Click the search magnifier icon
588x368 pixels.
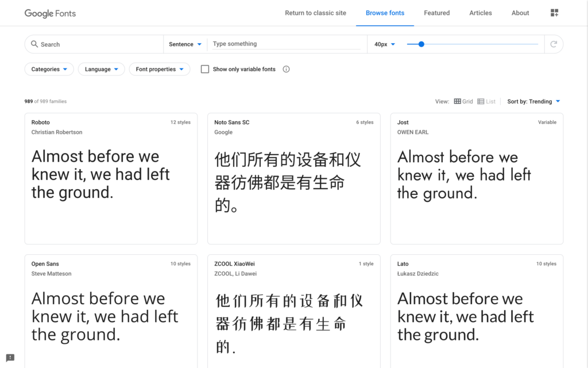click(x=34, y=44)
